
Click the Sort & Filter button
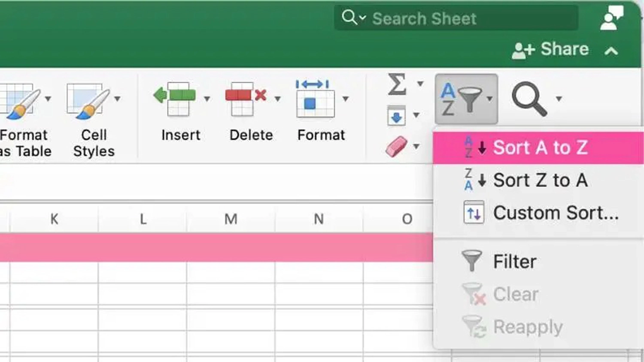[466, 99]
